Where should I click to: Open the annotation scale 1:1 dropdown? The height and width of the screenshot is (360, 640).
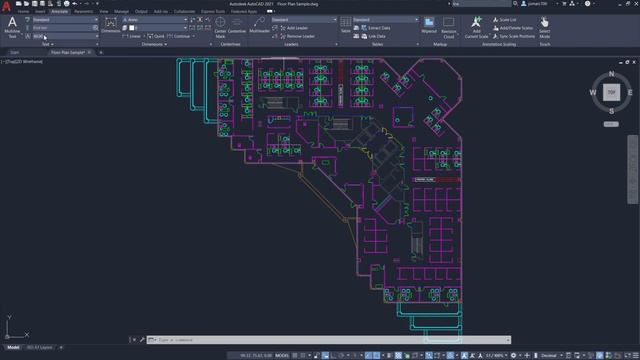(x=496, y=356)
